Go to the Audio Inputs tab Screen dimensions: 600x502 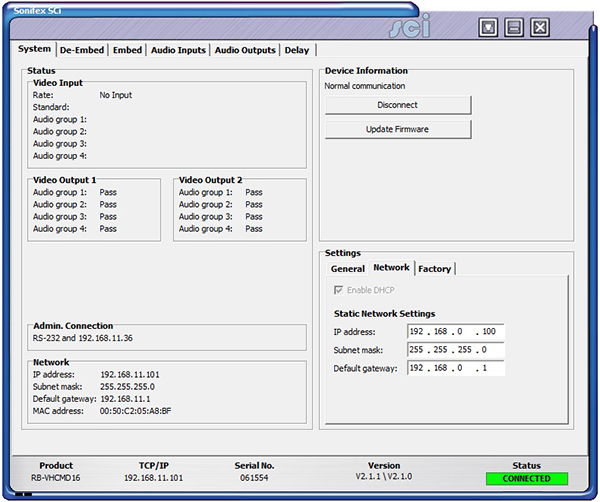[178, 50]
